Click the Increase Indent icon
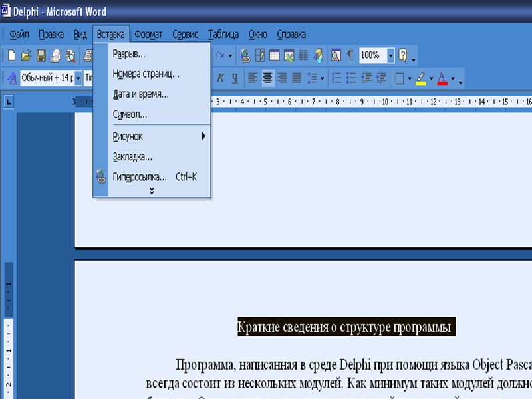 (x=381, y=78)
